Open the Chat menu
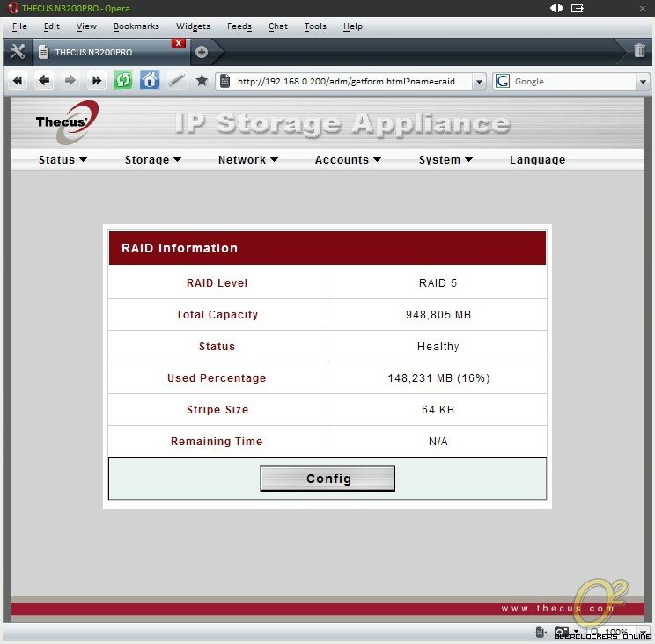 [x=278, y=26]
